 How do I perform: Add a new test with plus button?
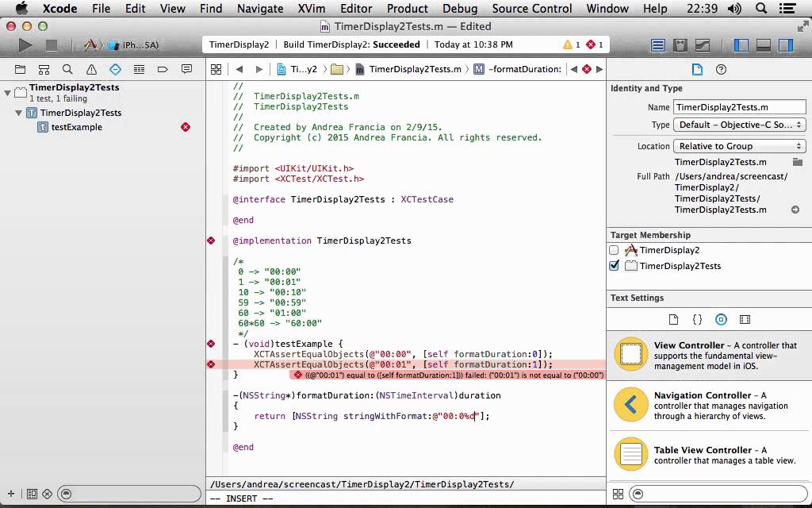tap(11, 494)
